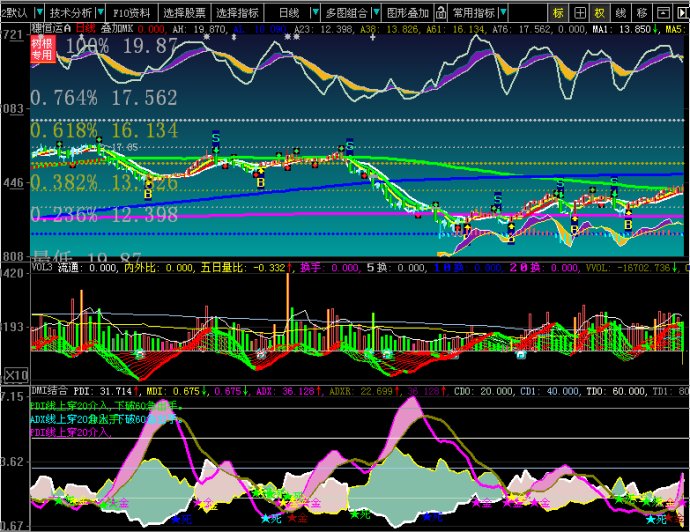Click the AH: 19.870 value
The height and width of the screenshot is (532, 690).
pyautogui.click(x=200, y=29)
